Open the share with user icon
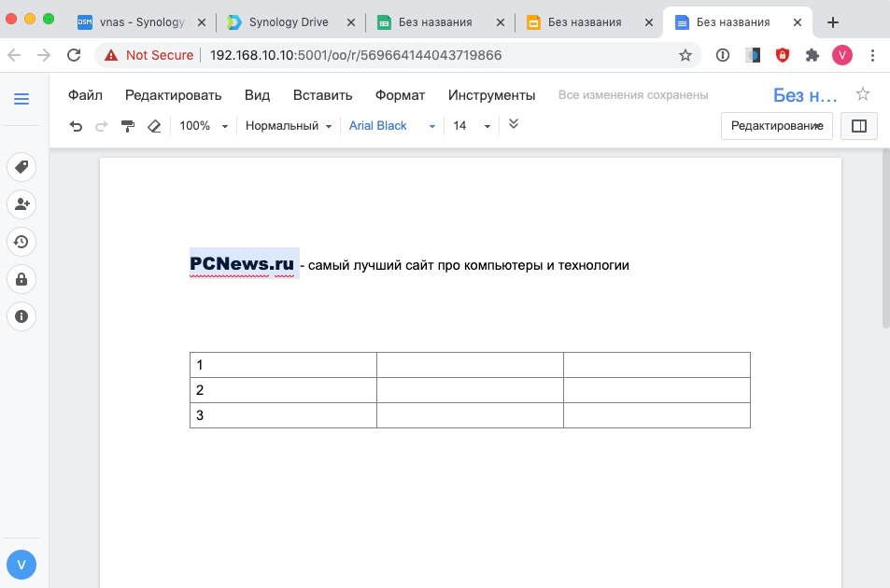This screenshot has height=588, width=890. 21,204
